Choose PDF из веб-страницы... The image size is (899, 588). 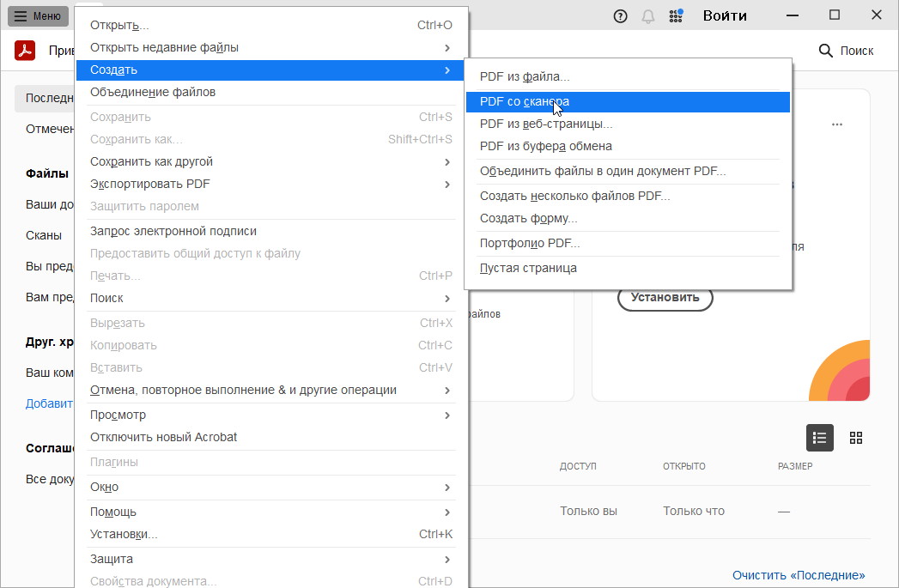pyautogui.click(x=628, y=124)
